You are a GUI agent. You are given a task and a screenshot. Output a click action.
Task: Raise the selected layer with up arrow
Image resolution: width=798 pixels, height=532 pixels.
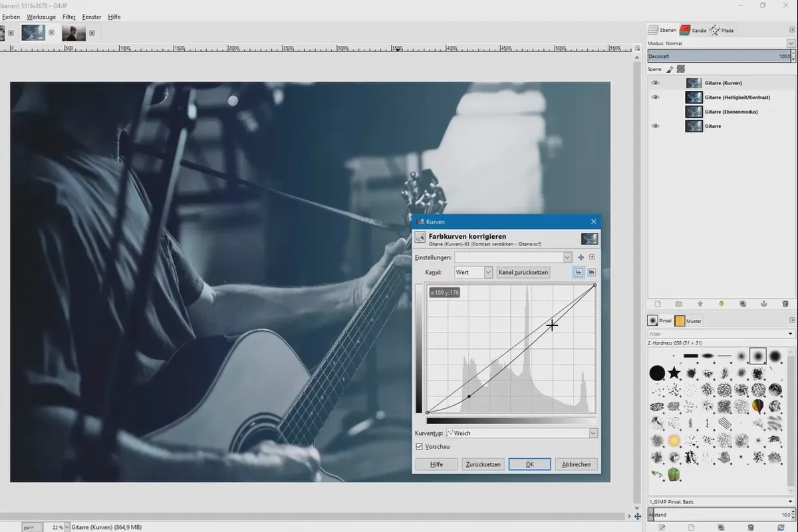pyautogui.click(x=700, y=304)
